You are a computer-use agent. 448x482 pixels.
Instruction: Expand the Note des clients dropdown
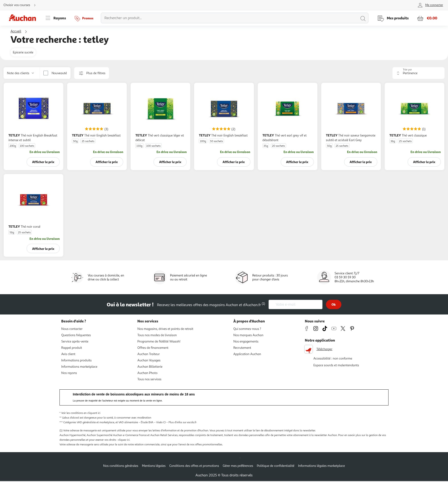pyautogui.click(x=21, y=73)
